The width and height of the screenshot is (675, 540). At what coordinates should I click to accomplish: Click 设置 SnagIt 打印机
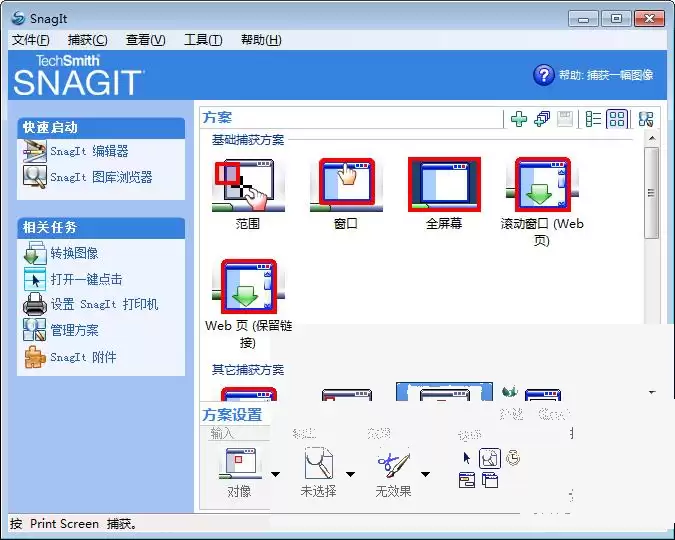click(91, 304)
